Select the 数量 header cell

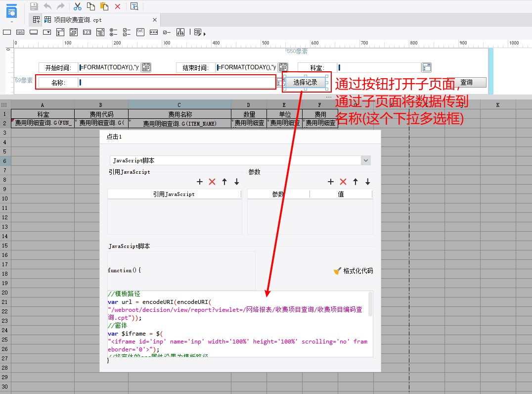[249, 114]
